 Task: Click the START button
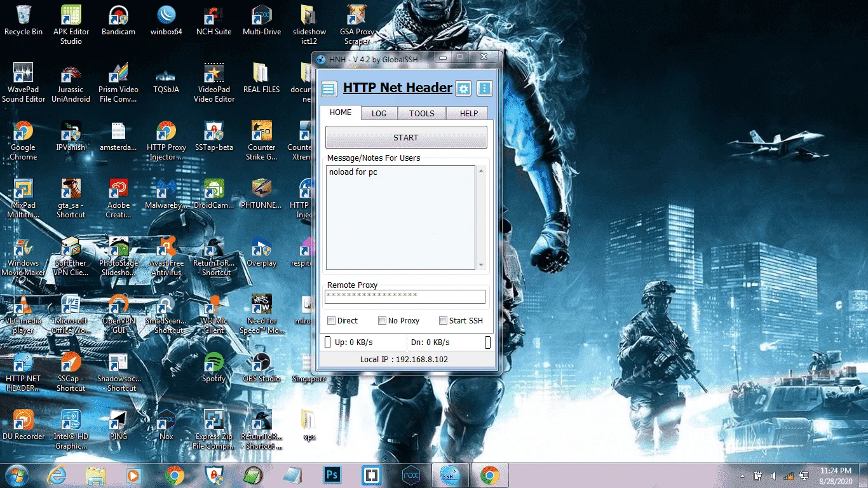(406, 137)
